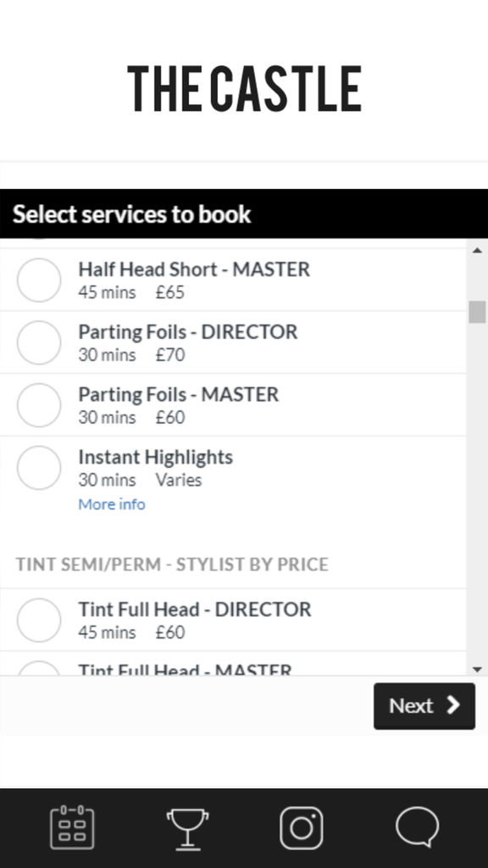
Task: Click The Castle logo
Action: 244,88
